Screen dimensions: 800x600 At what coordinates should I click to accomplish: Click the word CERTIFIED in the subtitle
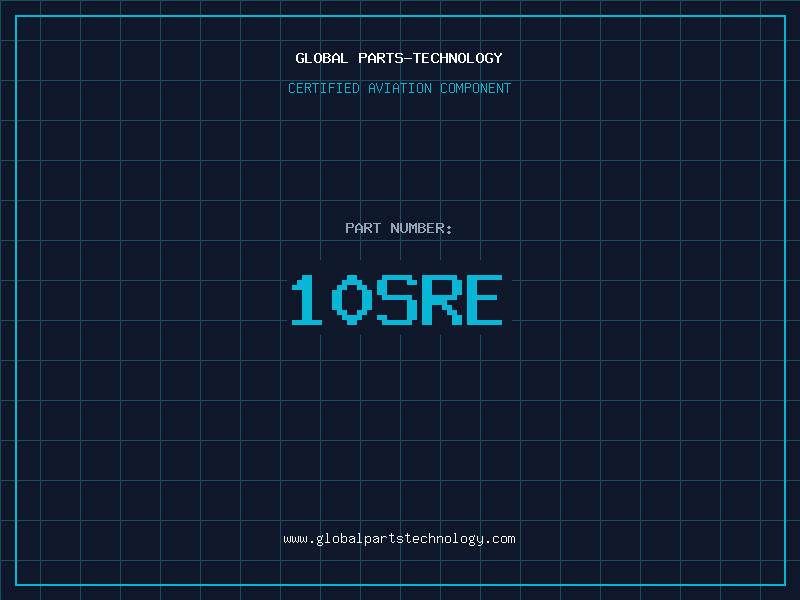[324, 88]
